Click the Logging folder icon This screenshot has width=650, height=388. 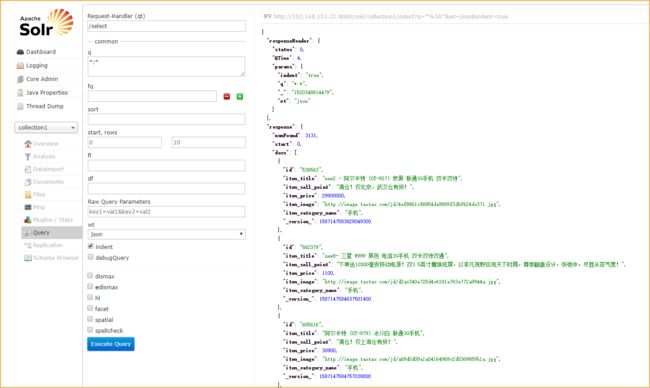[20, 65]
